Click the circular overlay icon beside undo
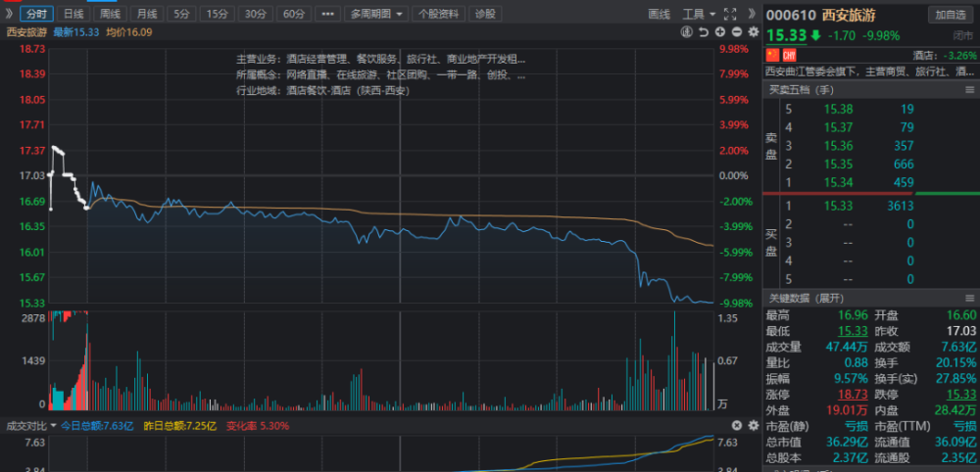 [687, 32]
